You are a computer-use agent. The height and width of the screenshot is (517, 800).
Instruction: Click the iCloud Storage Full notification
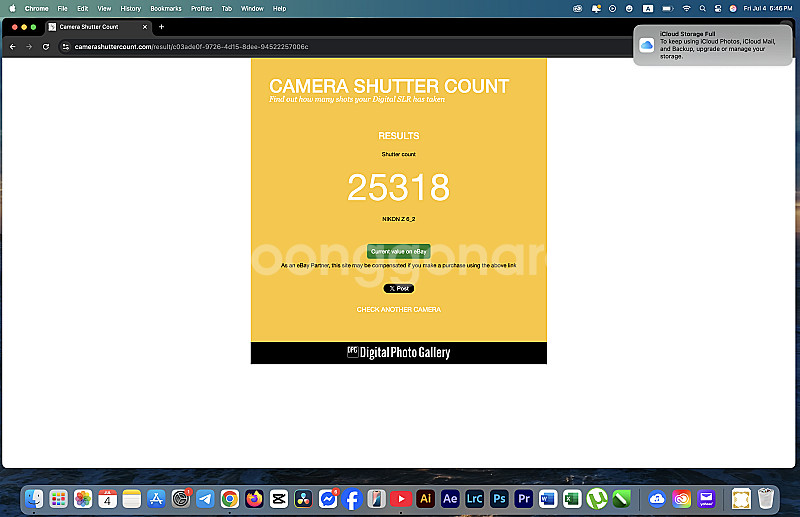click(x=712, y=45)
